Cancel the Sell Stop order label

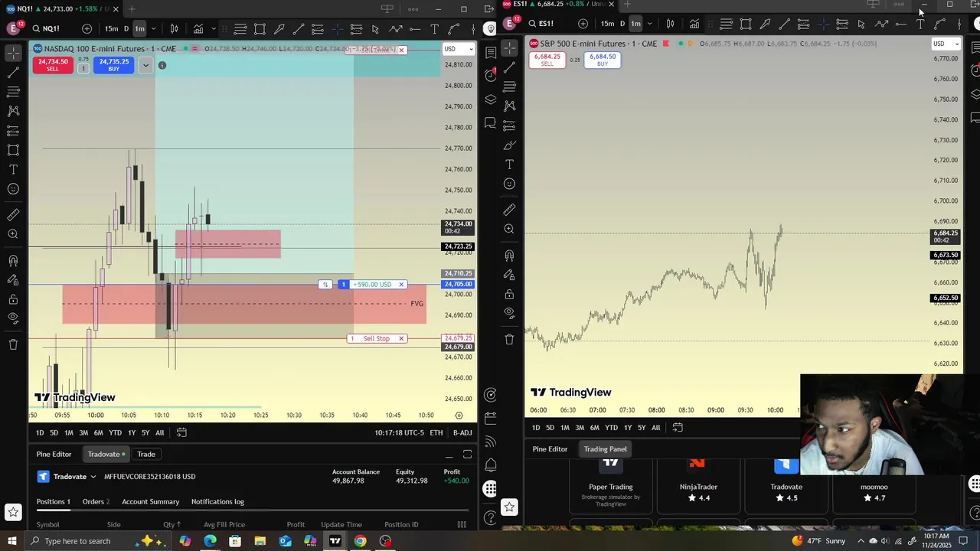coord(401,338)
